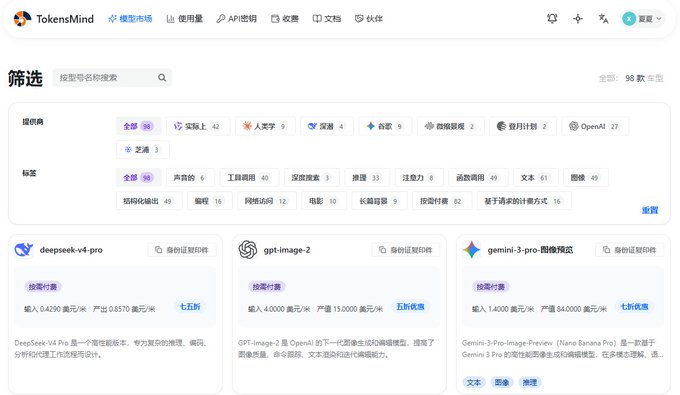Filter by tag 网络访问 12
The width and height of the screenshot is (680, 395).
(x=267, y=201)
